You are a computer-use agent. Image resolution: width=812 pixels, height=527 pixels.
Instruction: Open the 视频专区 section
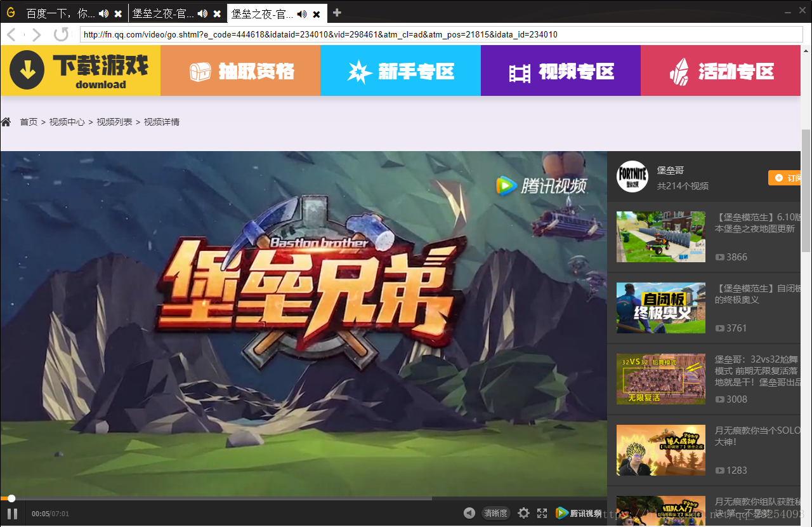561,70
